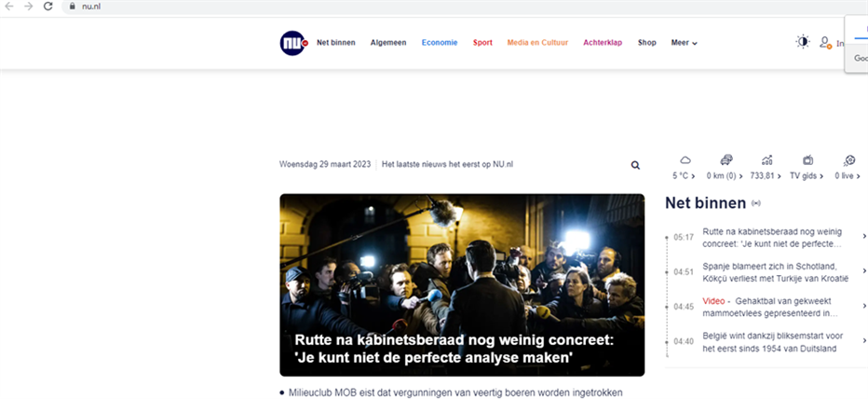Image resolution: width=868 pixels, height=399 pixels.
Task: Open the live football icon
Action: click(848, 160)
